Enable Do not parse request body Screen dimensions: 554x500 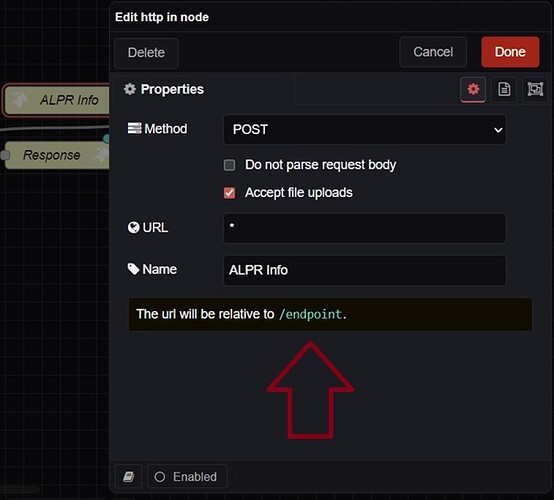click(229, 165)
